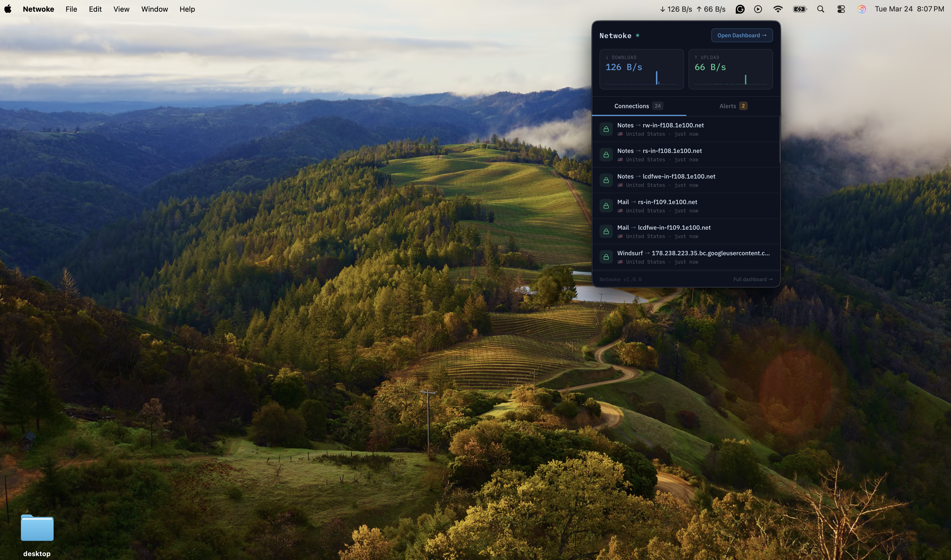
Task: Click the Full dashboard link
Action: click(x=752, y=279)
